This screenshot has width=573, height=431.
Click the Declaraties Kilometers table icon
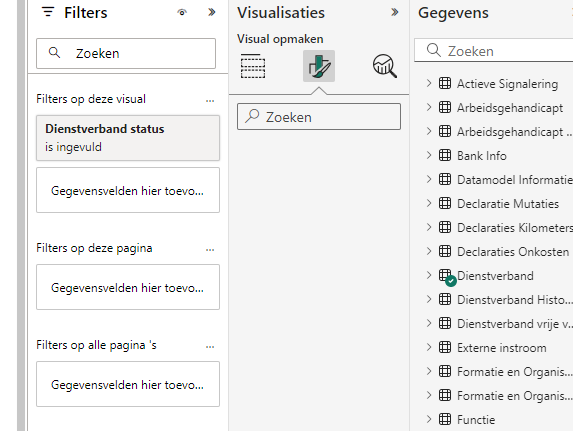pyautogui.click(x=445, y=227)
